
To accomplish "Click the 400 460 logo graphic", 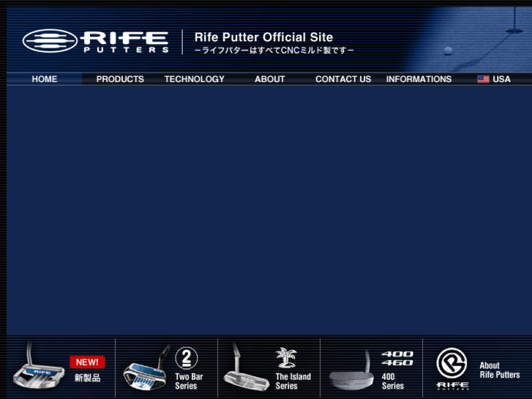I will tap(397, 358).
